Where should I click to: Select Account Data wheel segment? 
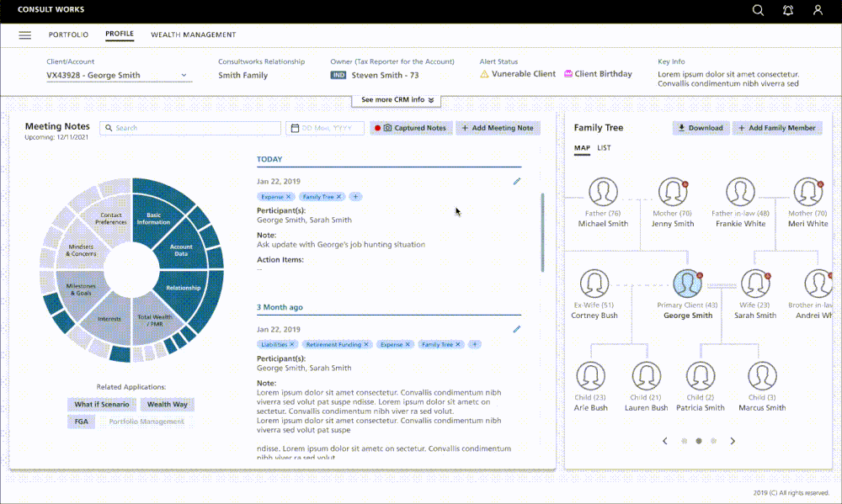[181, 250]
